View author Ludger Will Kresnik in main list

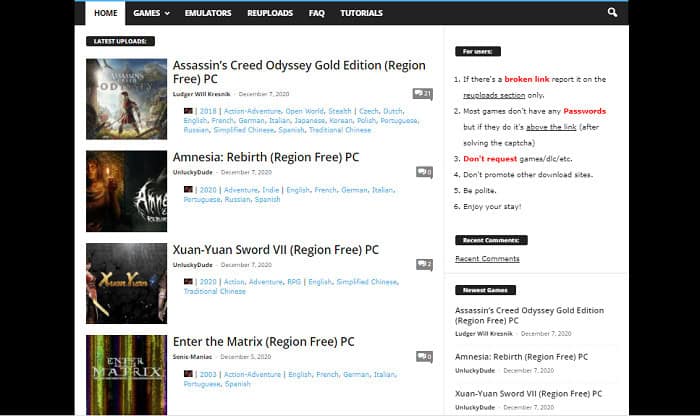pos(201,94)
